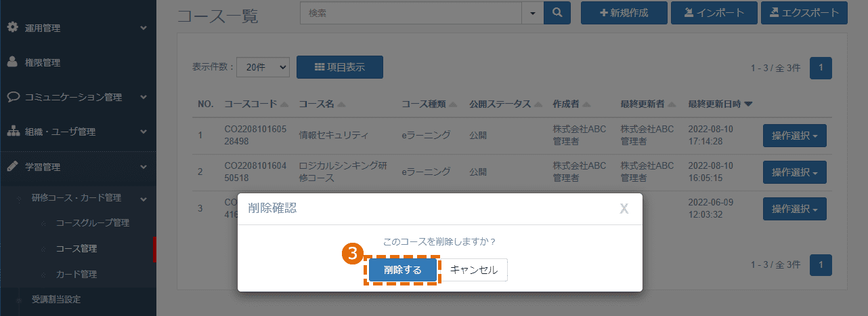Confirm deletion with 削除する button
This screenshot has height=316, width=868.
(x=403, y=269)
